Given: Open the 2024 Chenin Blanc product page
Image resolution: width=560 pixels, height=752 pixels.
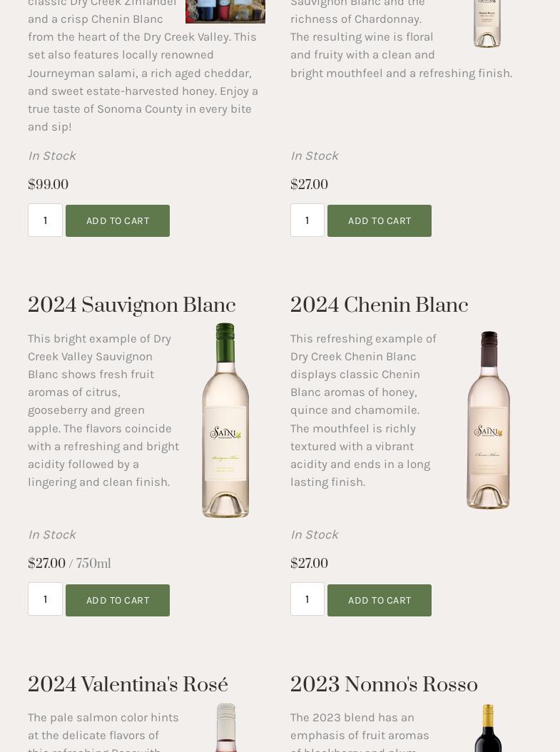Looking at the screenshot, I should (x=379, y=305).
